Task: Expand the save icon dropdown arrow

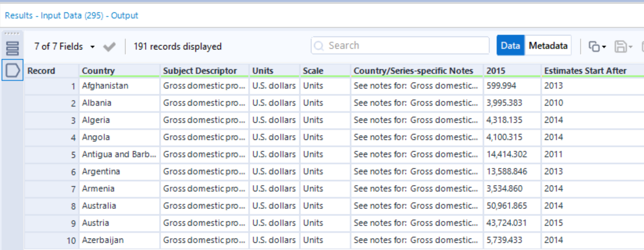Action: (x=630, y=47)
